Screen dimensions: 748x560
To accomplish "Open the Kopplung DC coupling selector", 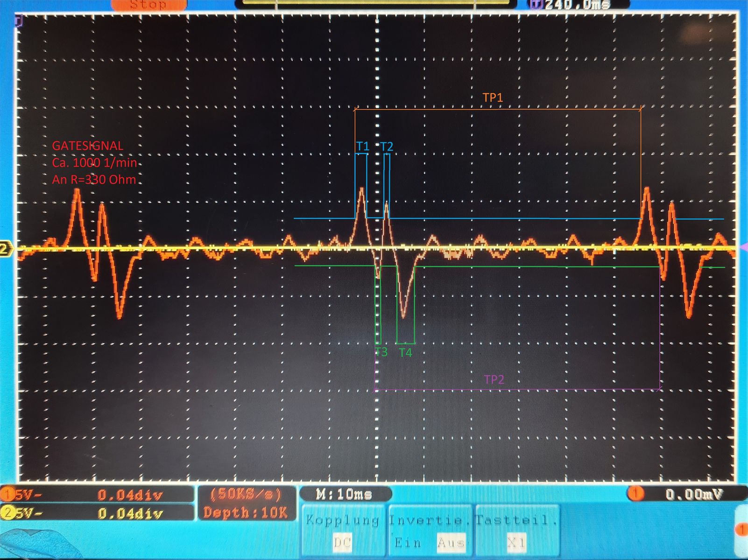I will 342,543.
